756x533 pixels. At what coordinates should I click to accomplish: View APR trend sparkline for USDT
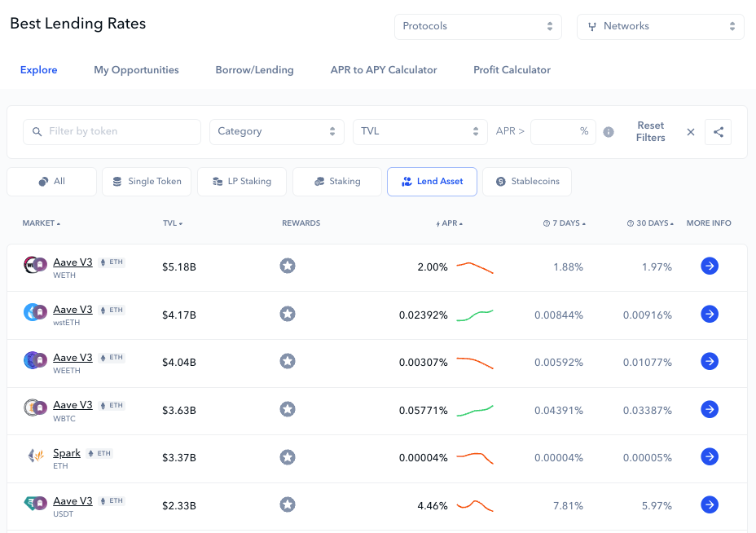[475, 506]
